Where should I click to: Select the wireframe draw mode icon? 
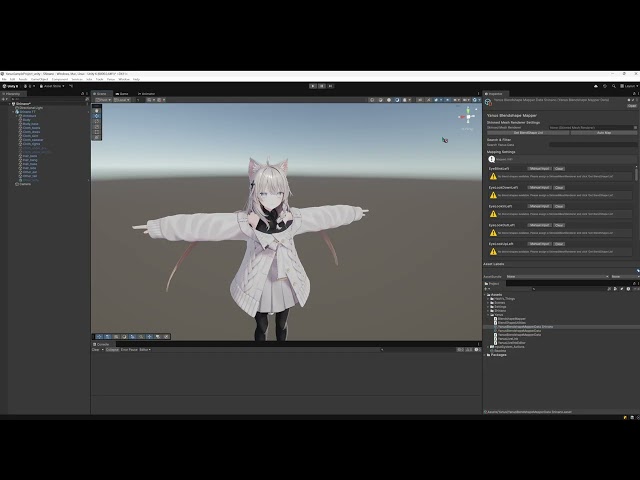coord(372,100)
